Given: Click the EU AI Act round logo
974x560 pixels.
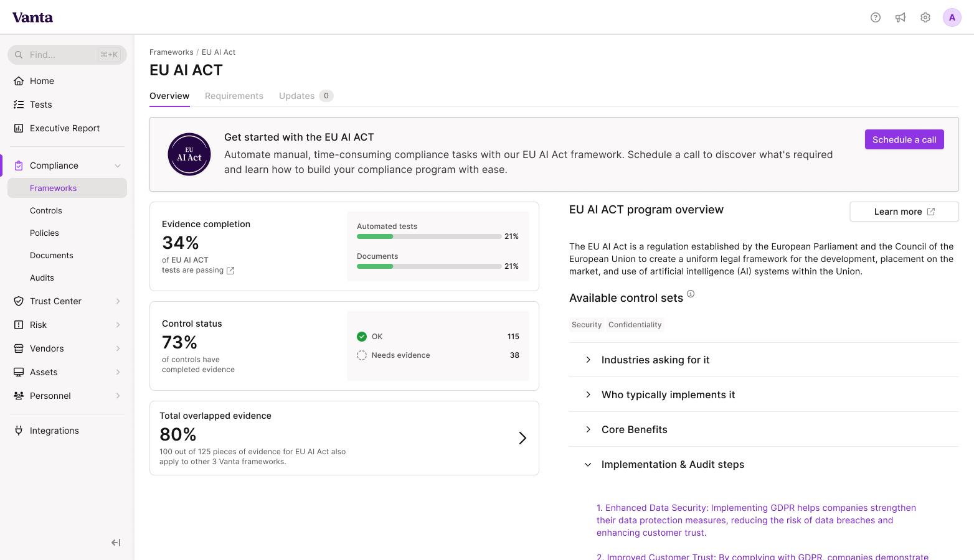Looking at the screenshot, I should point(189,154).
